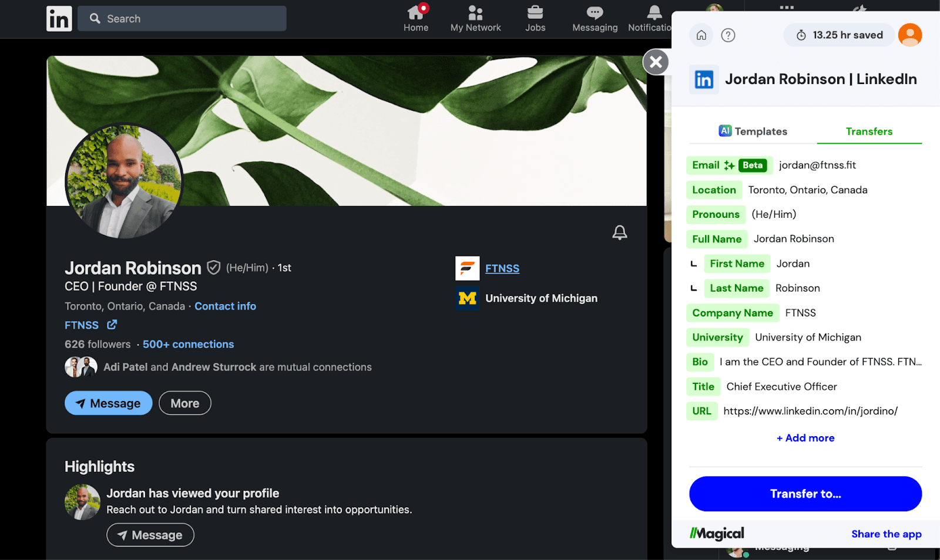Screen dimensions: 940x560
Task: Select the Company Name field tag
Action: tap(733, 313)
